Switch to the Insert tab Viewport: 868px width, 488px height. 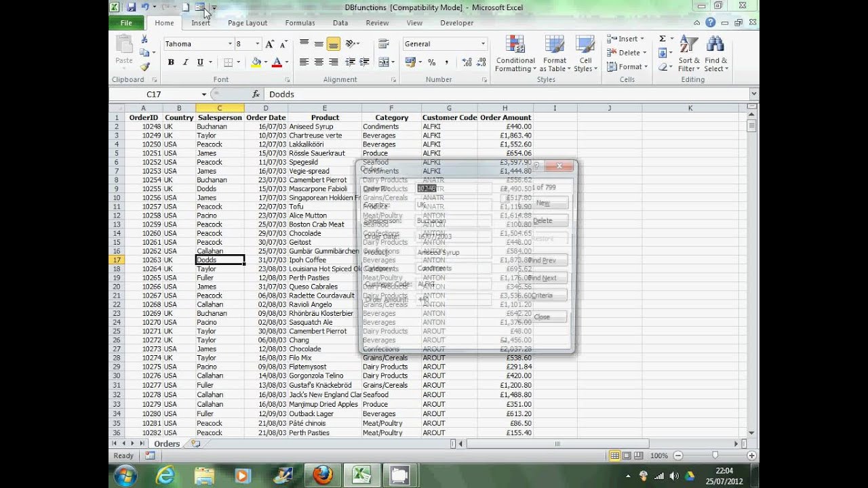[201, 22]
